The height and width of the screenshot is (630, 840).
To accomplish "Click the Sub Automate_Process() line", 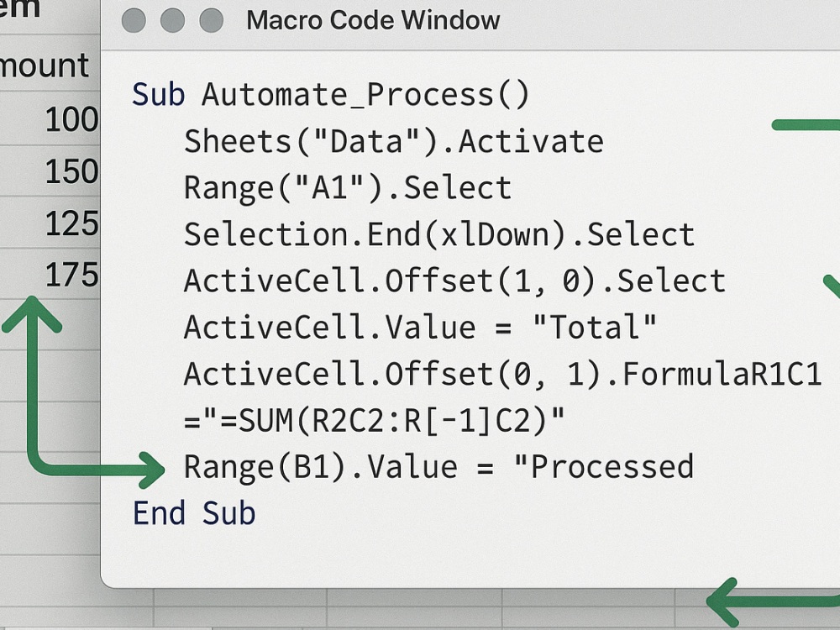I will coord(330,95).
